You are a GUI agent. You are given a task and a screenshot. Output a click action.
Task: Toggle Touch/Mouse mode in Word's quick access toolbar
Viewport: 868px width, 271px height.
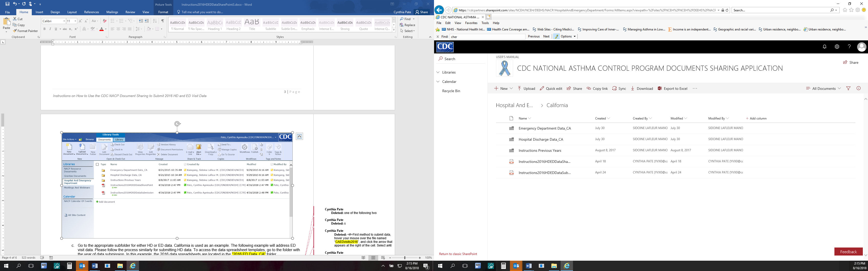31,4
